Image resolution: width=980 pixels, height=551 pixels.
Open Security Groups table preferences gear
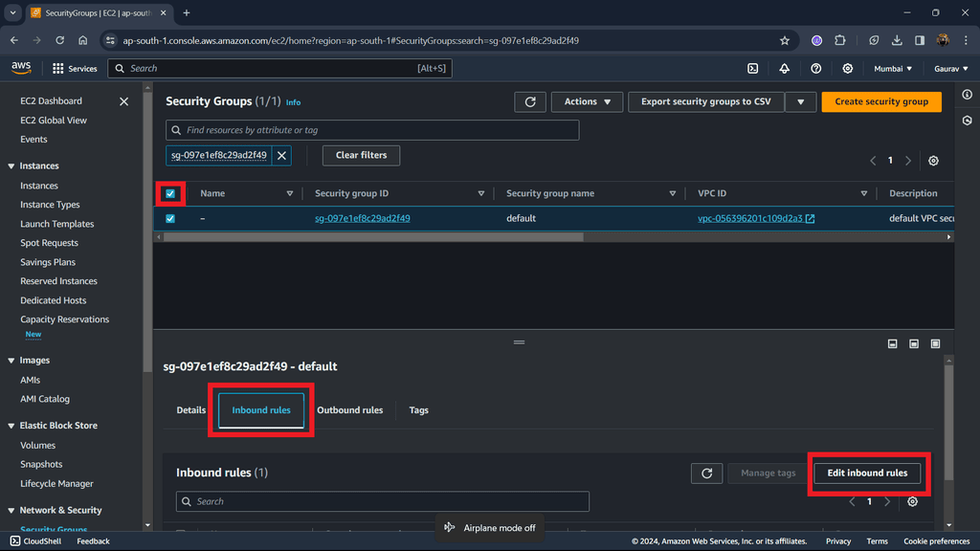tap(933, 161)
